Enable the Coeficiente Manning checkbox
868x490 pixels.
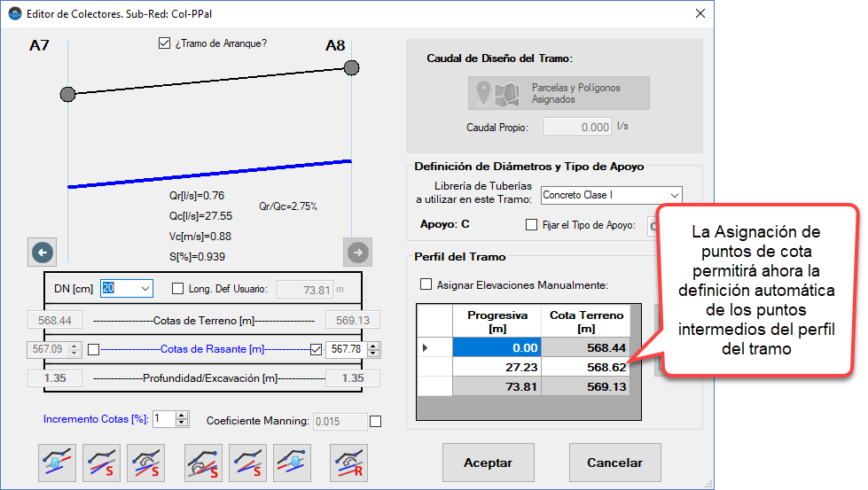click(375, 422)
